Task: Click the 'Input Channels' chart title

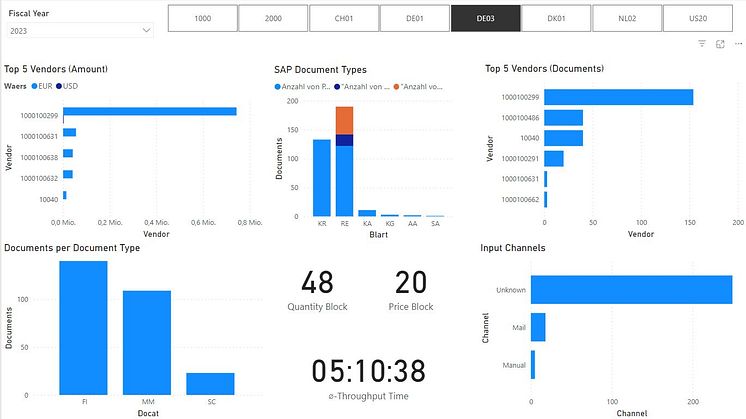Action: pos(512,248)
